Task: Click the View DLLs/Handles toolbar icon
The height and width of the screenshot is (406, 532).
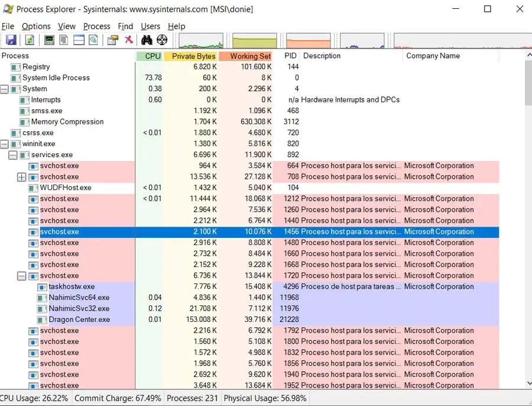Action: click(x=93, y=40)
